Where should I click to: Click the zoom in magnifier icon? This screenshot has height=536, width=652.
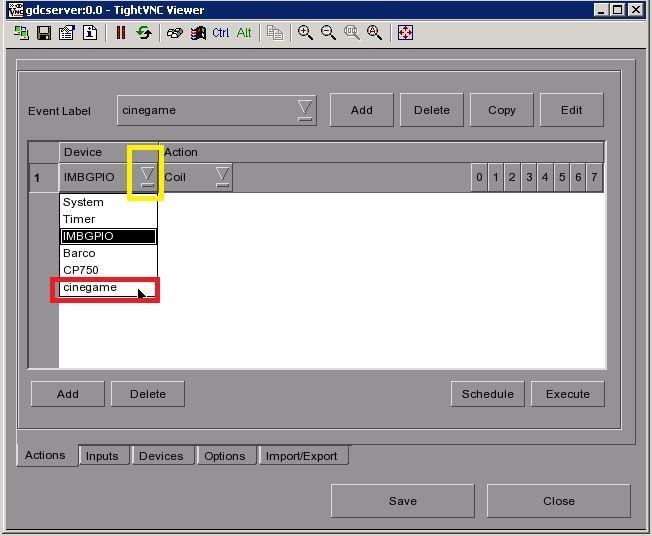coord(305,33)
